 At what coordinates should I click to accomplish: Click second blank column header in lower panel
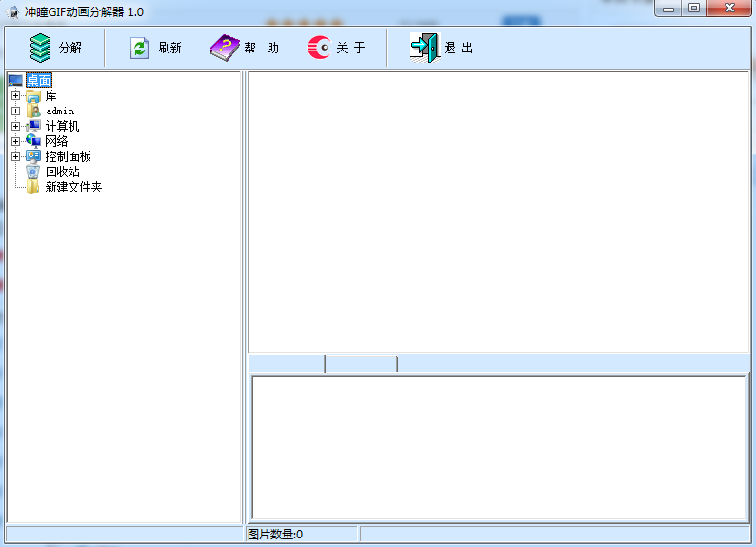[x=361, y=363]
